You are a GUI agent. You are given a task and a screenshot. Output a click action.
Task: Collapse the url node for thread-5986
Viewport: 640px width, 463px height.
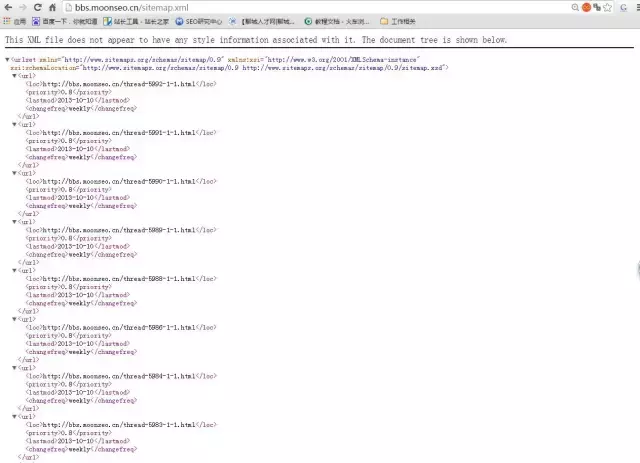pos(14,319)
